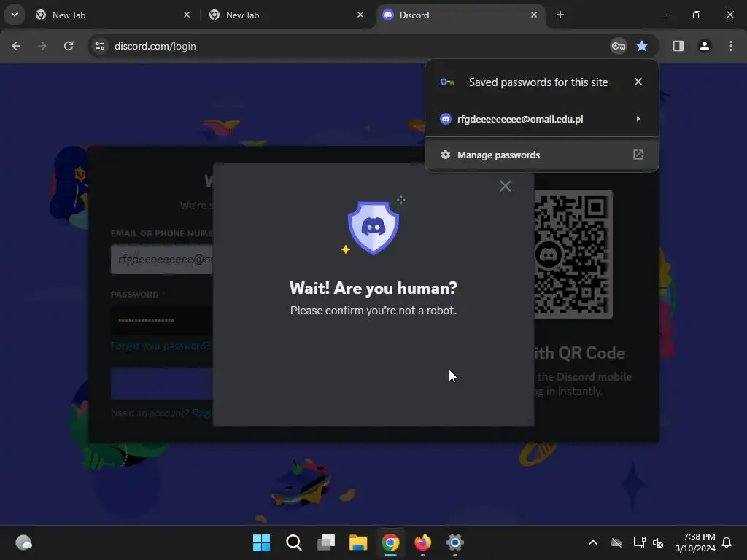Click the login QR code
Image resolution: width=747 pixels, height=560 pixels.
click(573, 254)
